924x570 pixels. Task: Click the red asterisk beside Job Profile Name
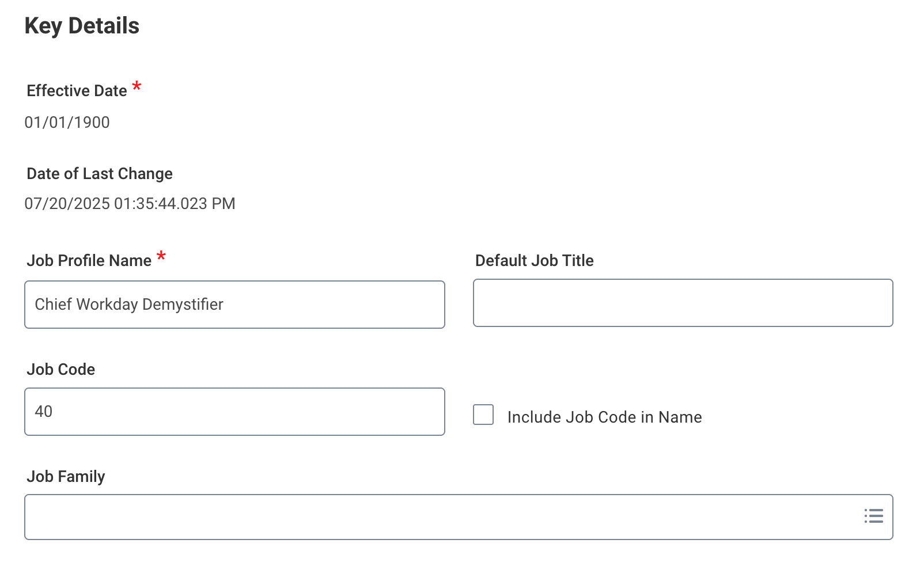pos(161,256)
